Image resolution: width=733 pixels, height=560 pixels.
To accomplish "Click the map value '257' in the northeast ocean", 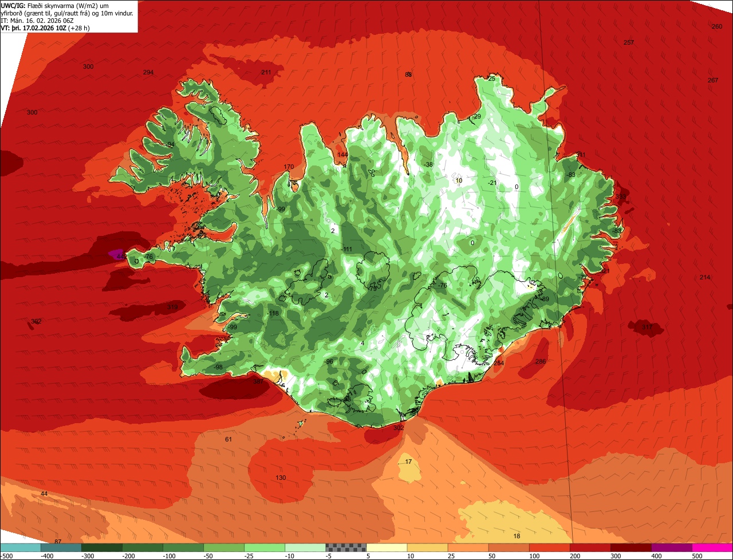I will (629, 42).
